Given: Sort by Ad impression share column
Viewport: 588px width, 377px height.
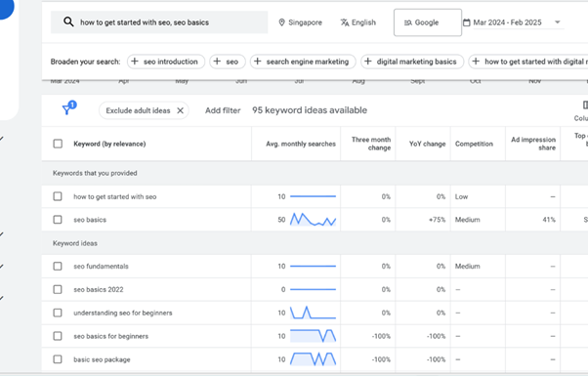Looking at the screenshot, I should 533,144.
